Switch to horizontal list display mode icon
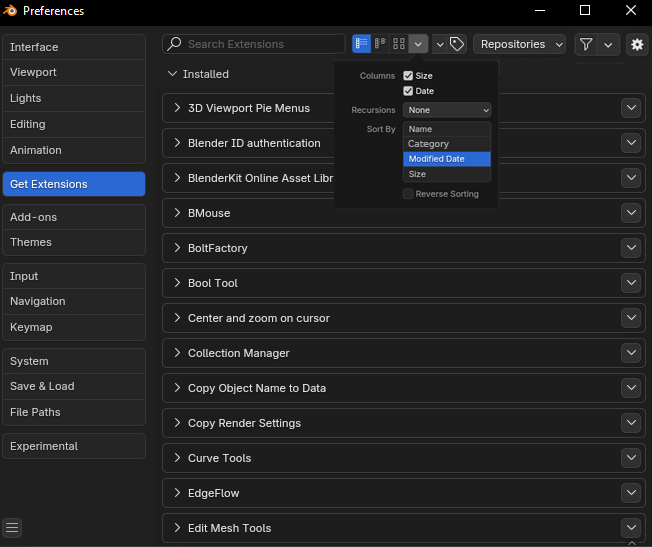The height and width of the screenshot is (547, 652). [380, 44]
